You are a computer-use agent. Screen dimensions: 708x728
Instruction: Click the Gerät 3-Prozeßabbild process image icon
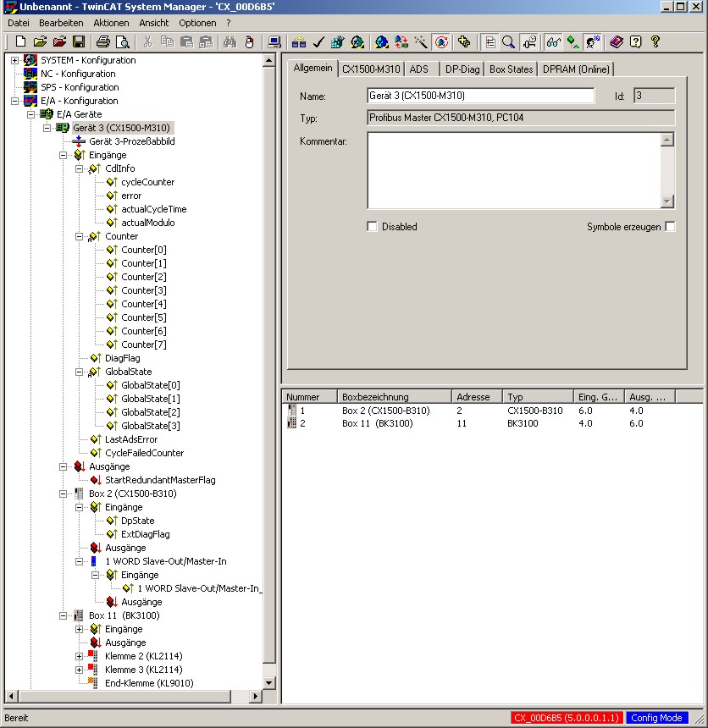[79, 141]
